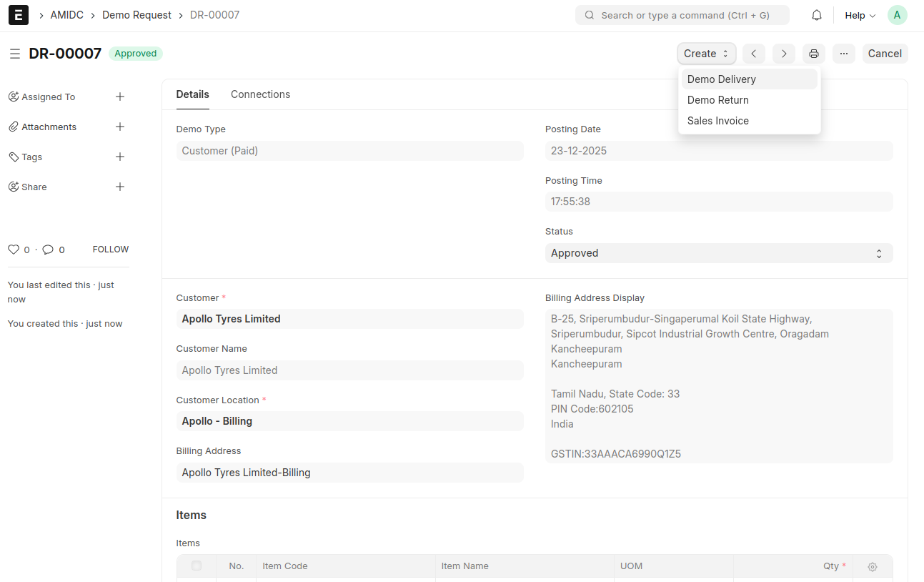
Task: Open the Help dropdown menu
Action: (x=860, y=15)
